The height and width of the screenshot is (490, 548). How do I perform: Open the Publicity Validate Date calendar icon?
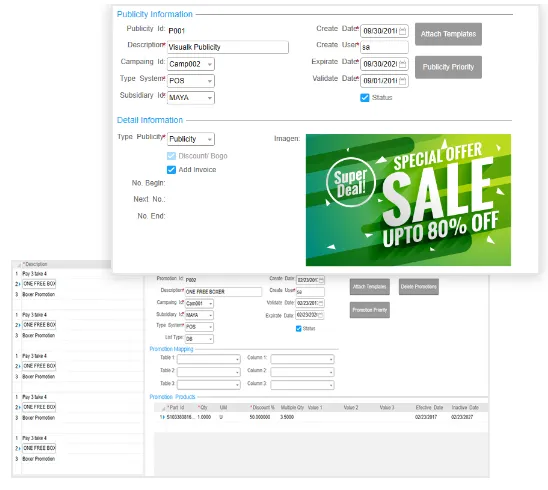point(402,81)
